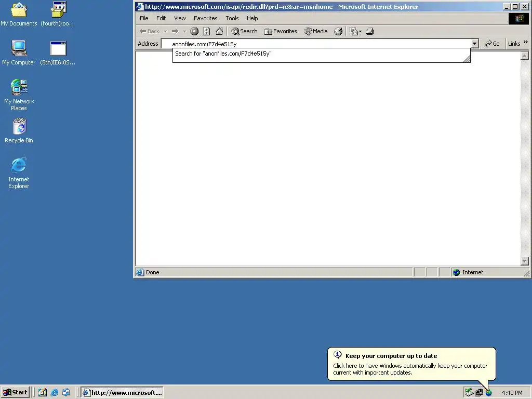This screenshot has width=532, height=399.
Task: Click the Mail toolbar icon
Action: 353,31
